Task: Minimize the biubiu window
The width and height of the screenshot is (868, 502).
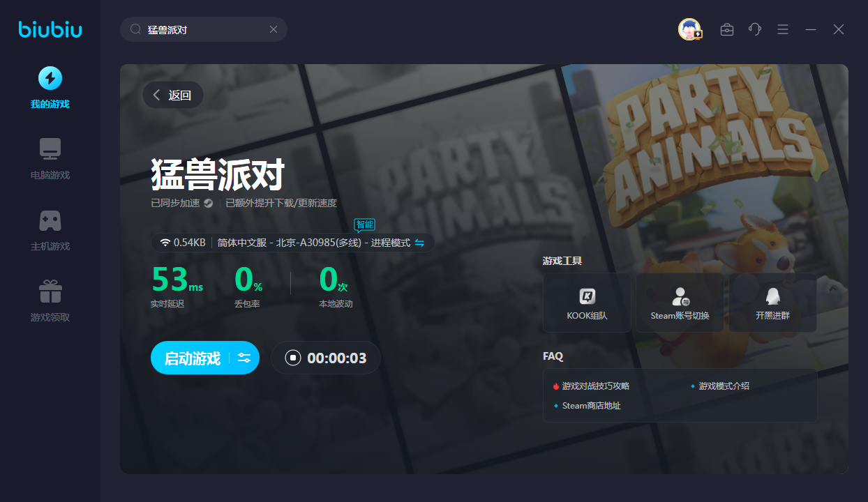Action: [811, 29]
